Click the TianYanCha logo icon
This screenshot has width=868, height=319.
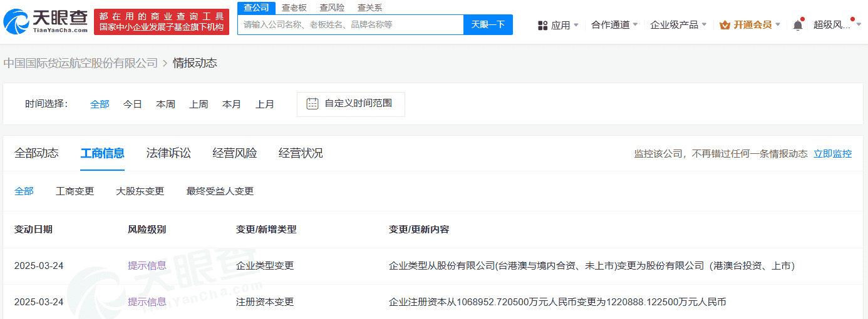tap(17, 22)
